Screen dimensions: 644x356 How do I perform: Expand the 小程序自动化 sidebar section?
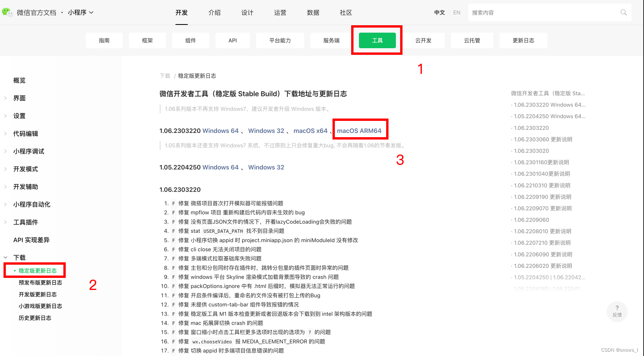[5, 204]
